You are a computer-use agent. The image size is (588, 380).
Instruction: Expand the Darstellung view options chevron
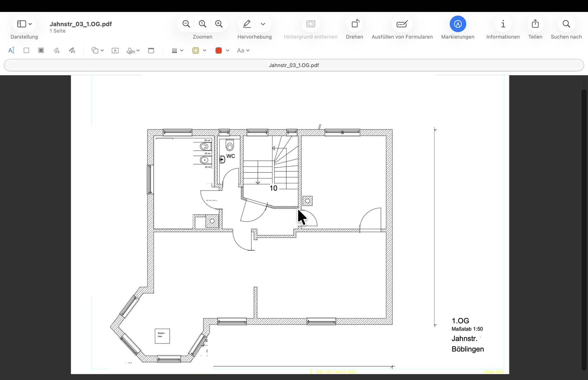click(30, 24)
